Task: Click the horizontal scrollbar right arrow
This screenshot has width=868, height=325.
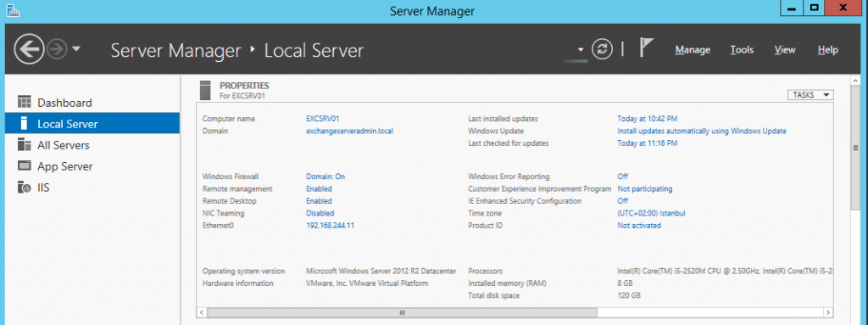Action: pos(828,313)
